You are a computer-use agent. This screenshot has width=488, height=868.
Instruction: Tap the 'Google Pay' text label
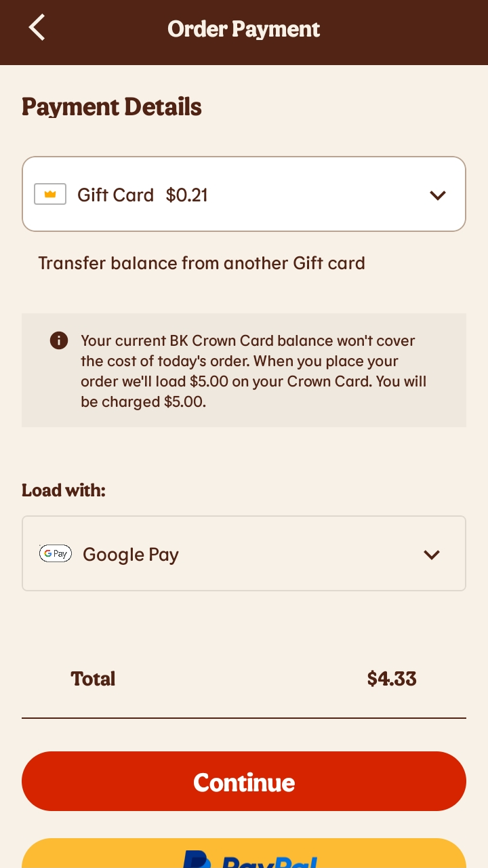pyautogui.click(x=131, y=555)
